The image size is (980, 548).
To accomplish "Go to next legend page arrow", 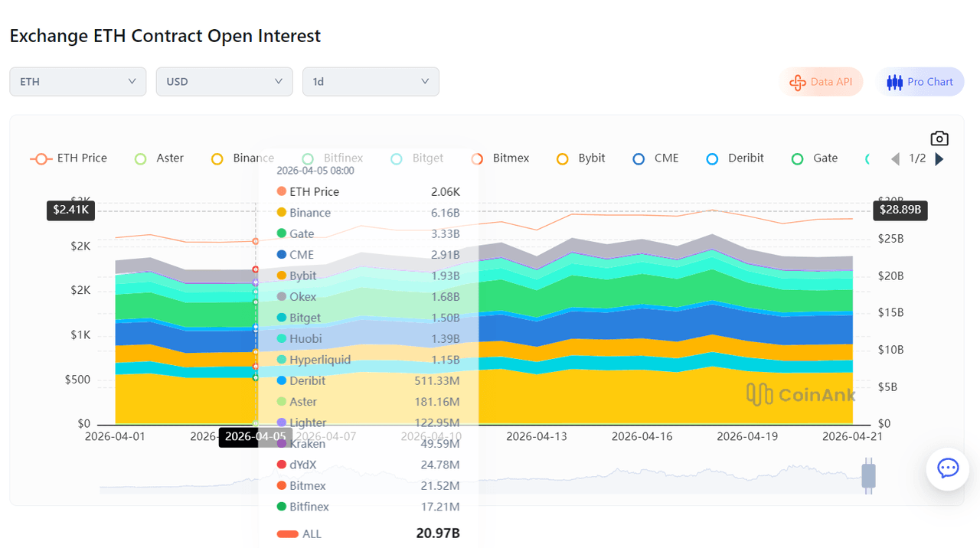I will 940,159.
